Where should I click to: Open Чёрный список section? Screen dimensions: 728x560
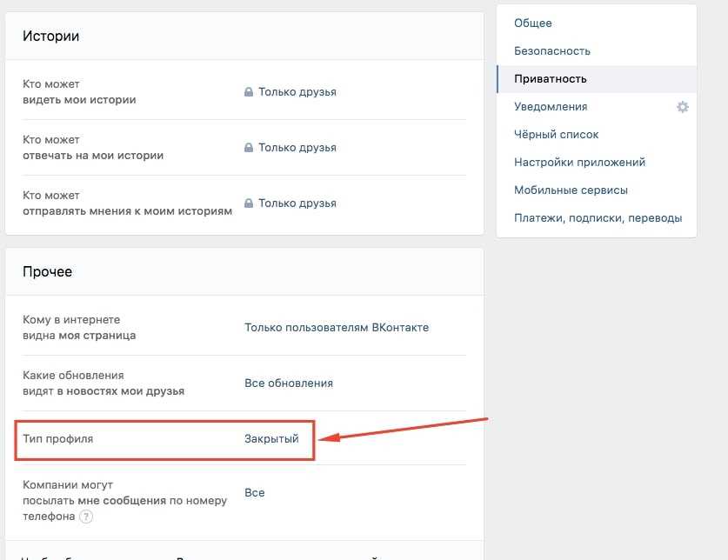(x=556, y=135)
